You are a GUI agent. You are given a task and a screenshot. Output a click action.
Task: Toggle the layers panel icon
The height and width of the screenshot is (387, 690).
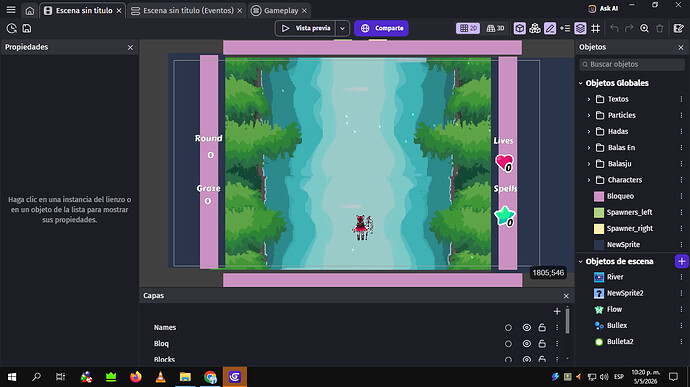[580, 28]
